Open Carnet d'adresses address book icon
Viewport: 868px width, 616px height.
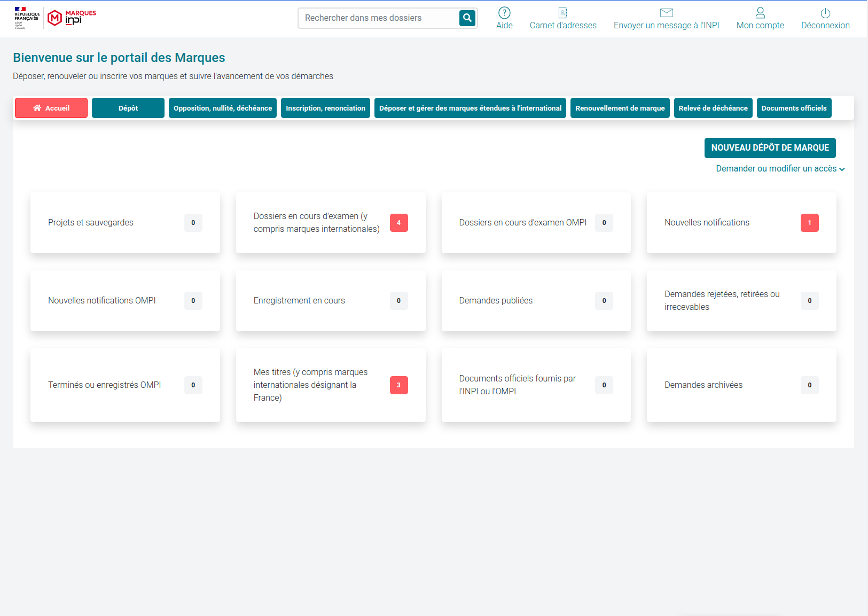pyautogui.click(x=563, y=13)
